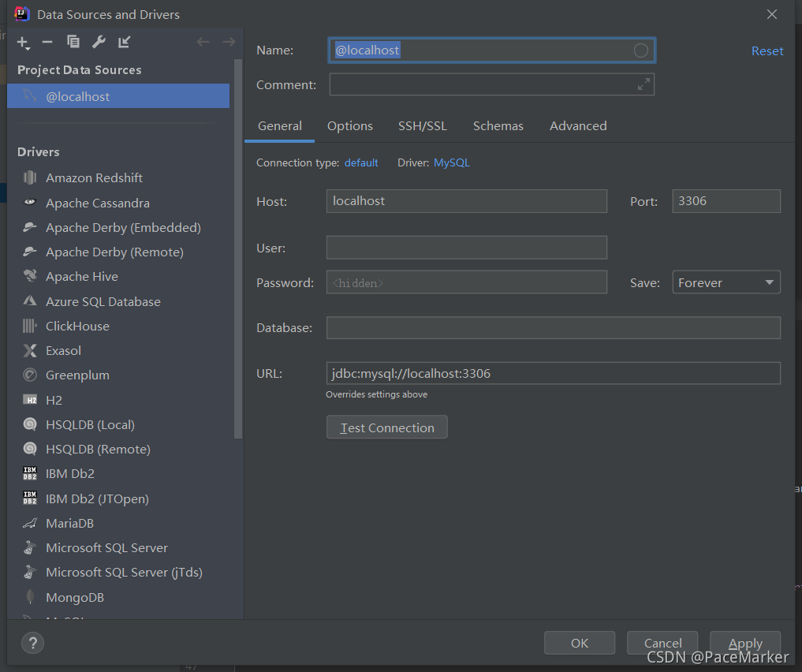Click the Reset link
The height and width of the screenshot is (672, 802).
(767, 50)
